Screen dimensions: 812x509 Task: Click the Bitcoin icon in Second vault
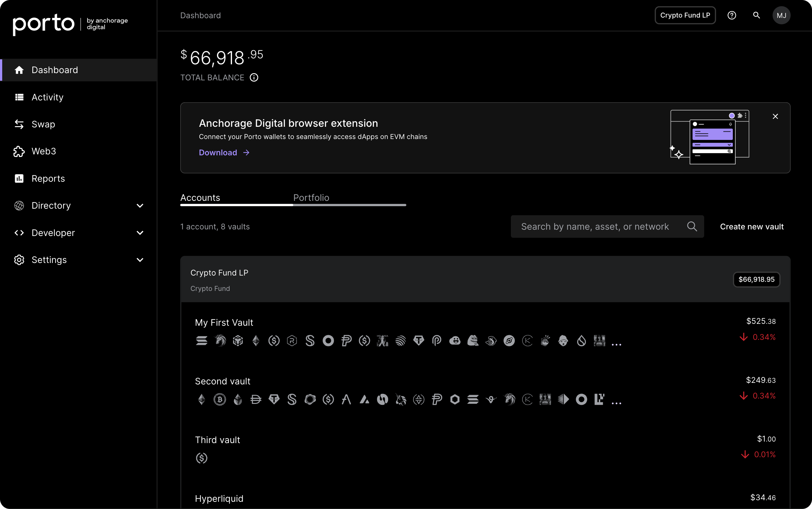pyautogui.click(x=220, y=399)
